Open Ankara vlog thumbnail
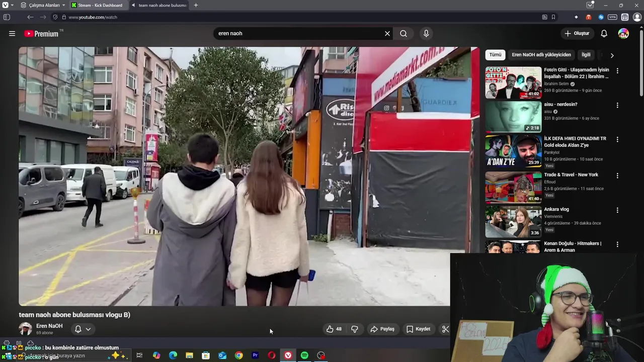The width and height of the screenshot is (644, 362). pos(513,222)
